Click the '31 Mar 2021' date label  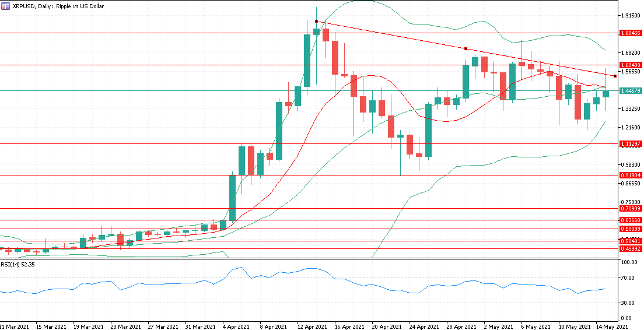point(201,327)
